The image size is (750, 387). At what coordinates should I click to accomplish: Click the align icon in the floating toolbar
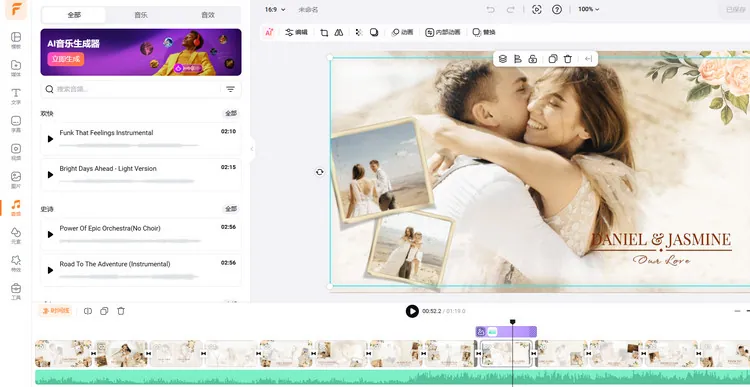point(517,59)
